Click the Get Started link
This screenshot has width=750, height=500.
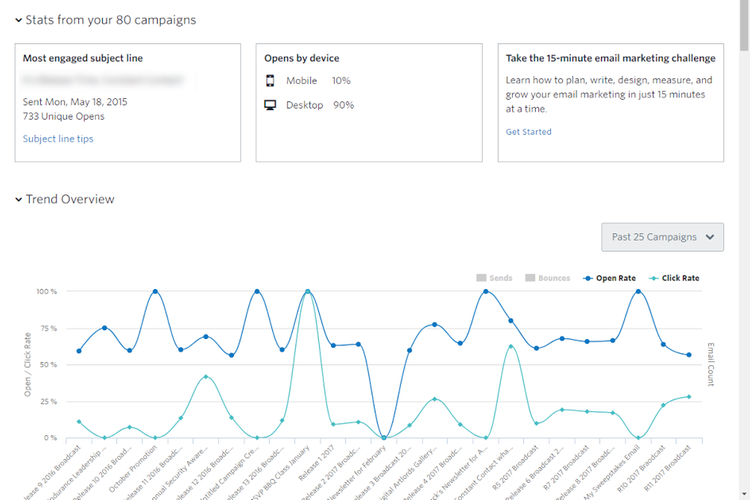[x=528, y=132]
